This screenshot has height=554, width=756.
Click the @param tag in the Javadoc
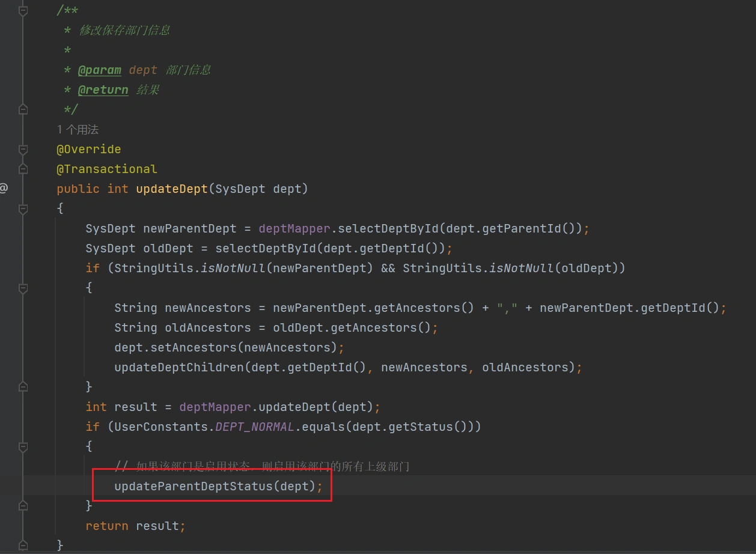(x=99, y=70)
